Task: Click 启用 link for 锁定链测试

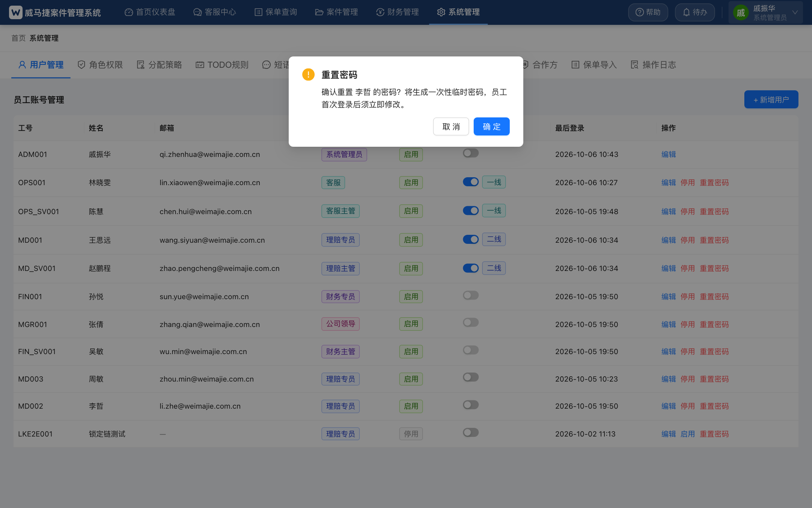Action: click(x=688, y=434)
